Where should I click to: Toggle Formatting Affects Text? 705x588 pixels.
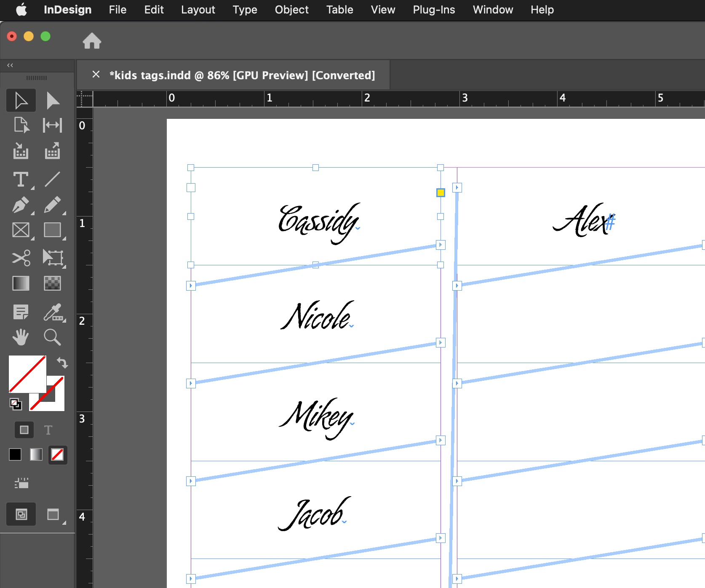(x=48, y=430)
